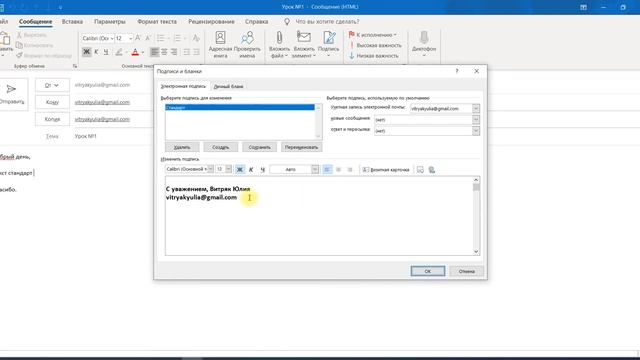Click the ribbon bullet list icon
640x360 pixels.
coord(160,38)
